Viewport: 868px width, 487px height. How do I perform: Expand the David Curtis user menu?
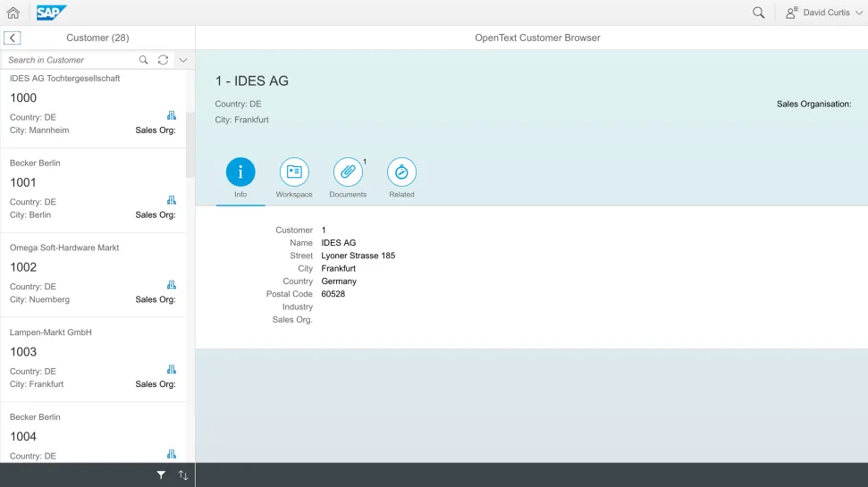tap(823, 13)
